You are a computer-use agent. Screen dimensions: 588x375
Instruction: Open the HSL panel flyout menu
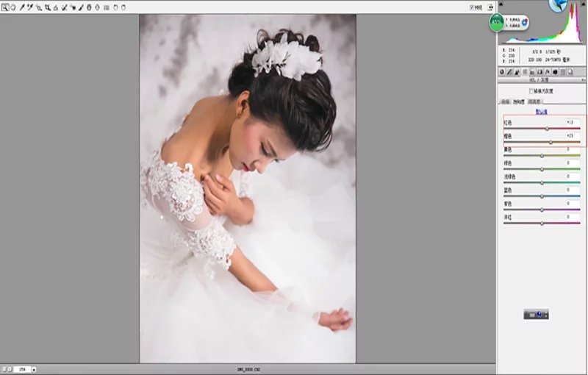click(x=583, y=80)
